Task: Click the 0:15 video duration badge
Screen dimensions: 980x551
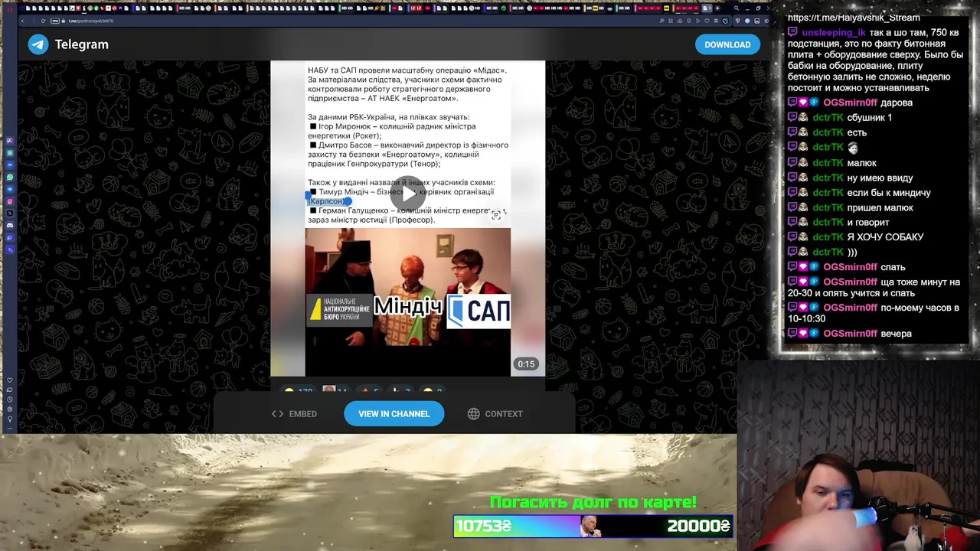Action: pyautogui.click(x=526, y=364)
